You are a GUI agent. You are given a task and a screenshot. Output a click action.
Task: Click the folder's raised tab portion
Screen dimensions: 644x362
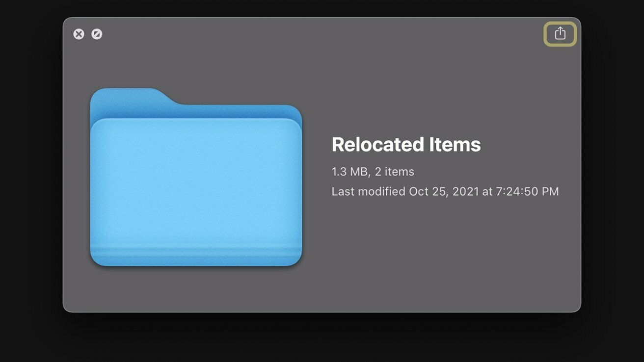[x=133, y=97]
